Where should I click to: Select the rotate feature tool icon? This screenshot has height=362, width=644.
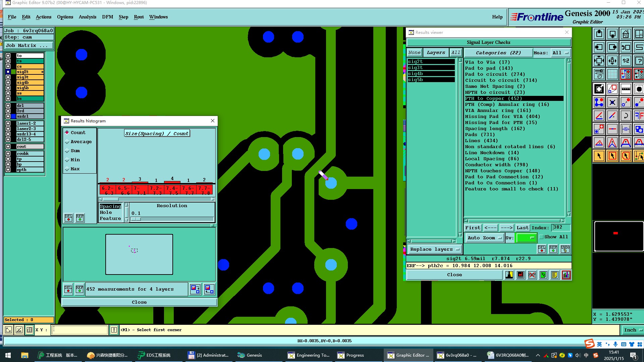626,116
